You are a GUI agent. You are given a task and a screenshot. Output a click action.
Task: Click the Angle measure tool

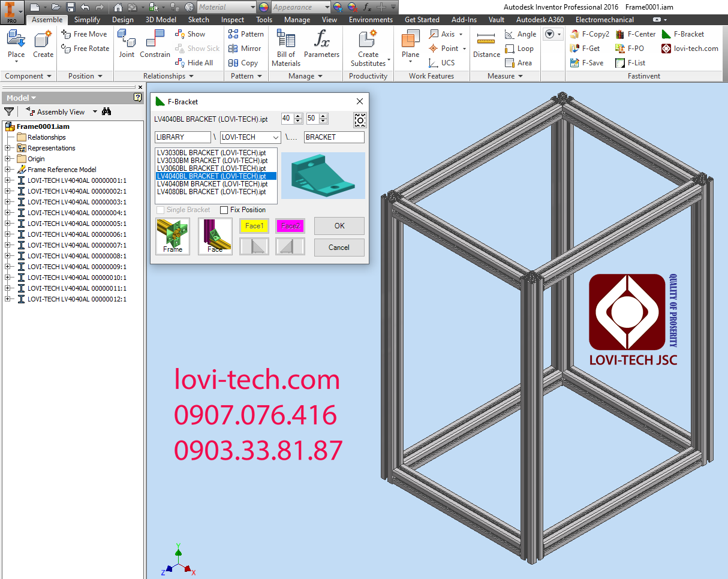[521, 34]
